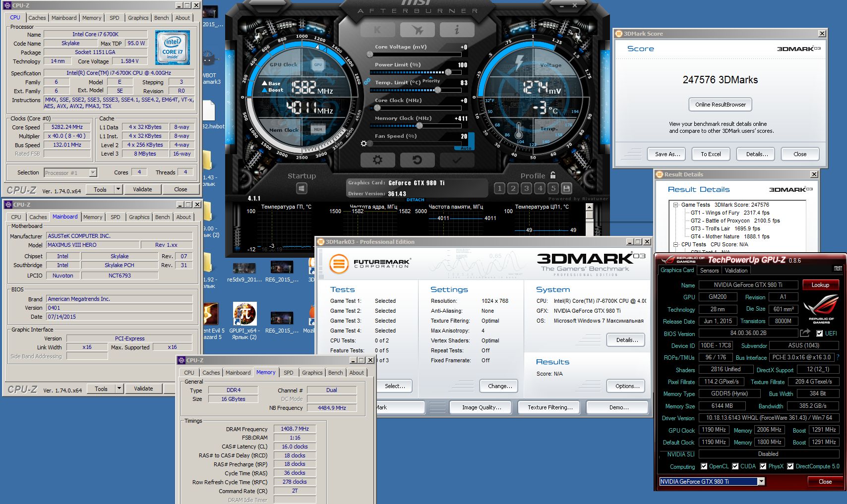Open the Processor #1 Selection dropdown
This screenshot has height=504, width=847.
tap(93, 172)
